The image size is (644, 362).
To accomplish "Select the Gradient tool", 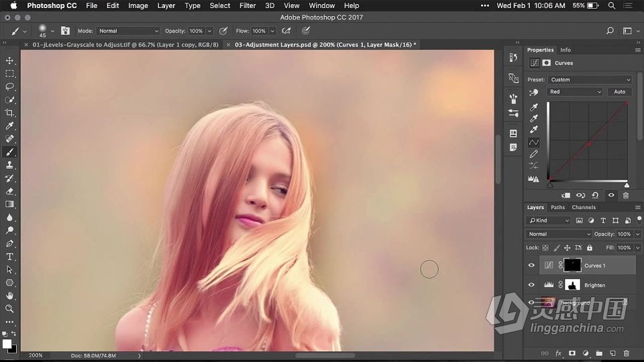I will (x=9, y=204).
